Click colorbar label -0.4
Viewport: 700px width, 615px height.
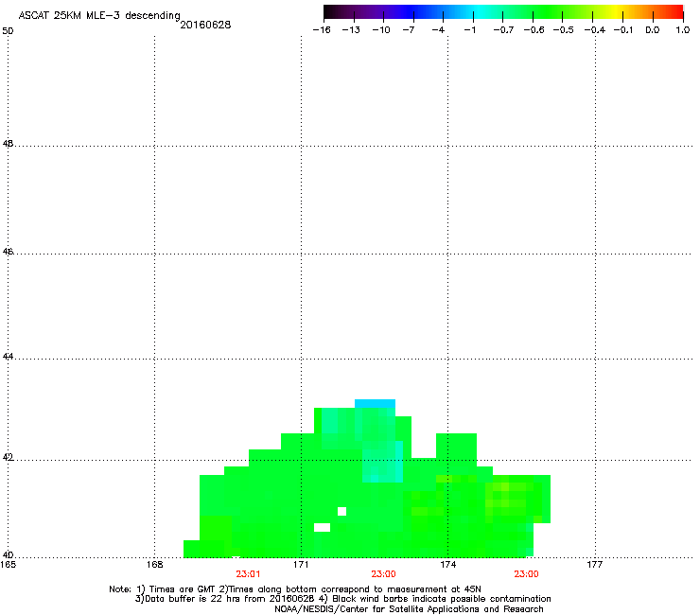(x=595, y=30)
